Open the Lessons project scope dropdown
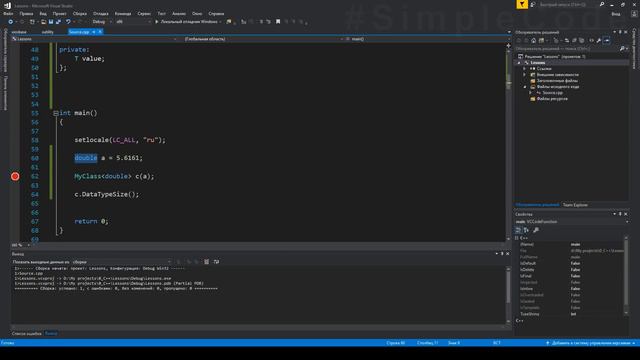The image size is (640, 360). click(94, 39)
